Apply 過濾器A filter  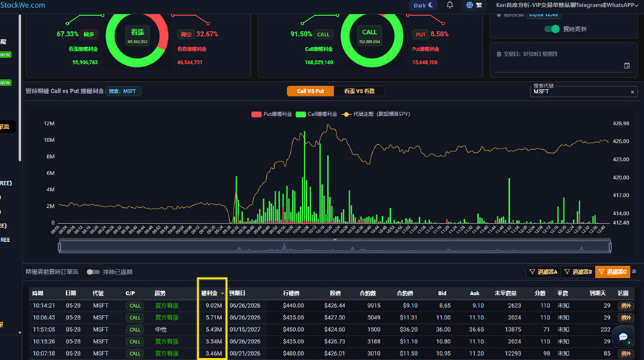543,272
